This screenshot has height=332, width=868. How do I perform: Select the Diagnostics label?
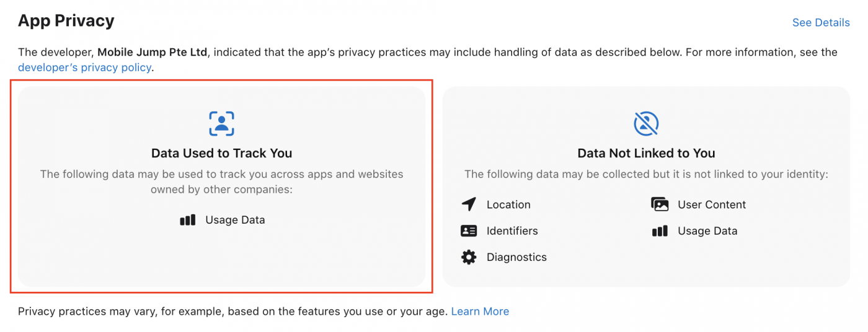(x=516, y=257)
